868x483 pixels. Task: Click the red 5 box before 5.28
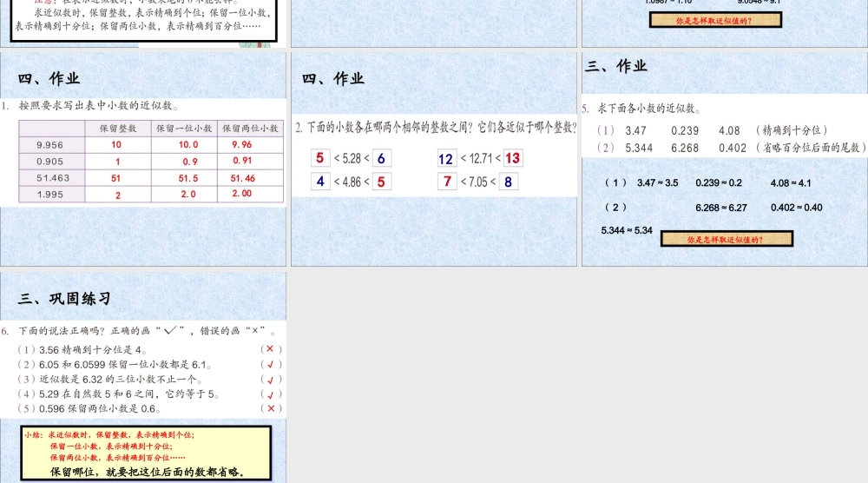click(320, 158)
